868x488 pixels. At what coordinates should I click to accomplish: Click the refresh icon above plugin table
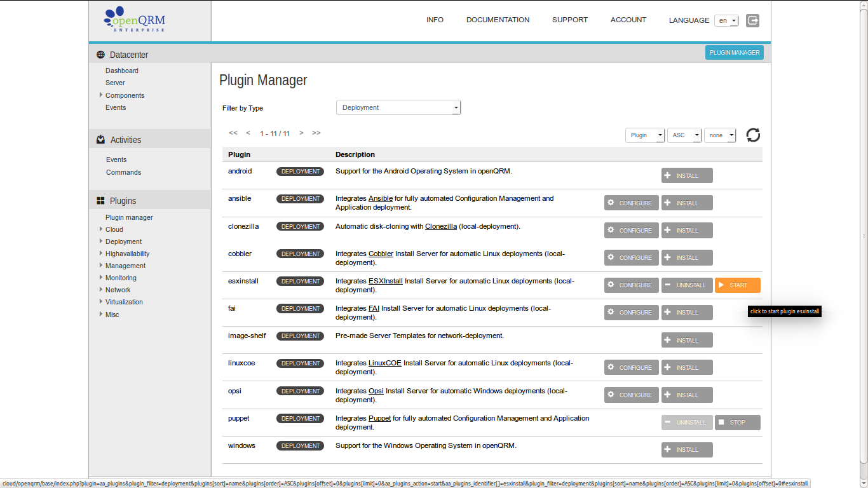click(753, 135)
